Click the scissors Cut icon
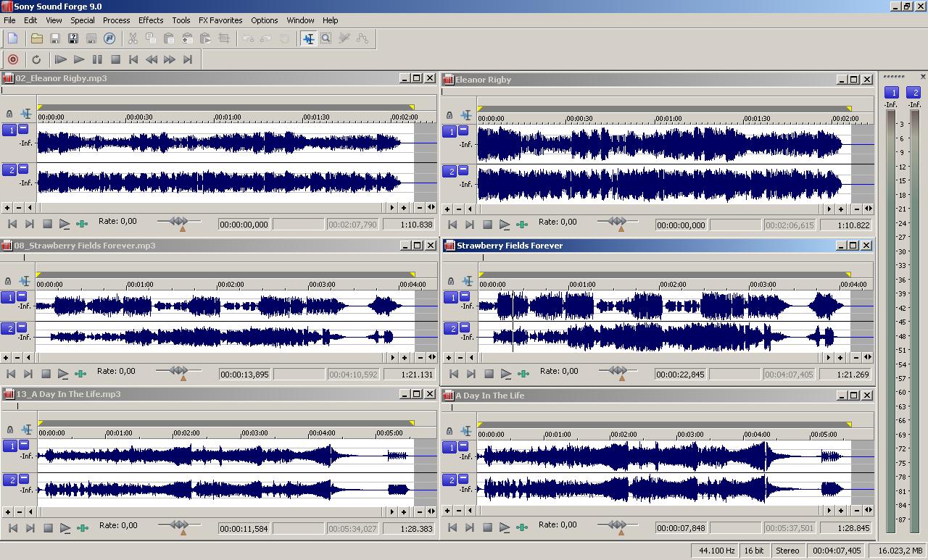This screenshot has height=560, width=928. [x=133, y=38]
